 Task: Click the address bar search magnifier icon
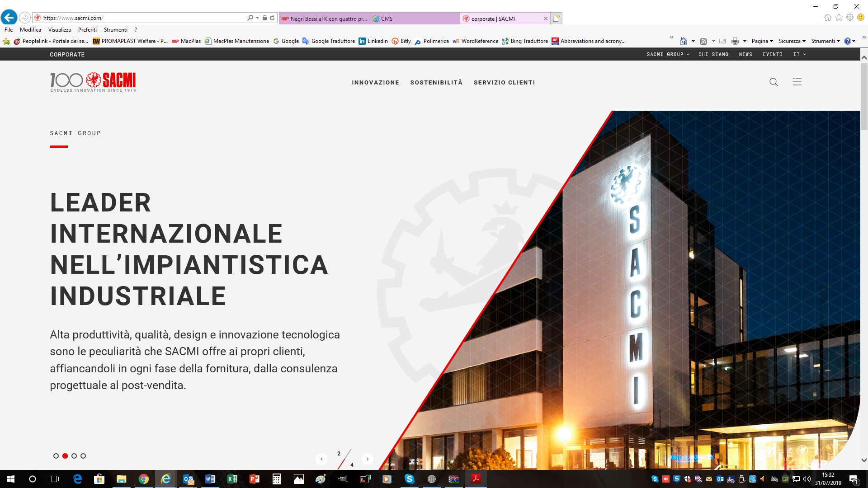[x=250, y=18]
